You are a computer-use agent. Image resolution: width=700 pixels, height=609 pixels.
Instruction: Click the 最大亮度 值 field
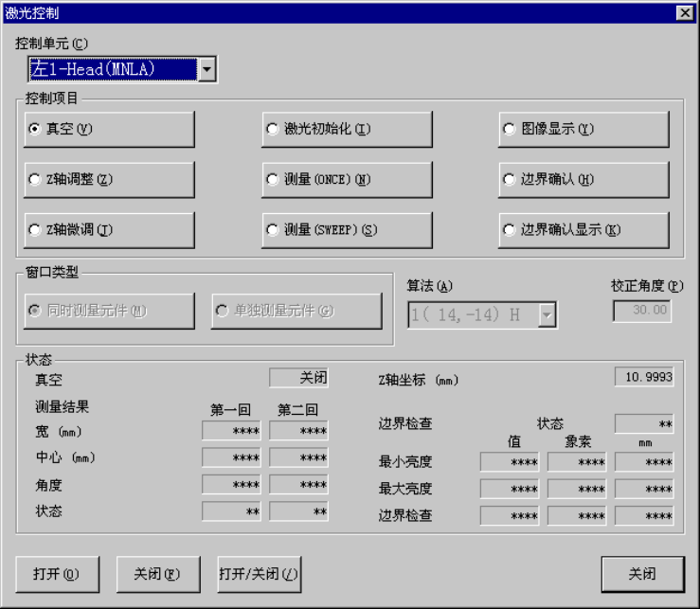click(510, 489)
